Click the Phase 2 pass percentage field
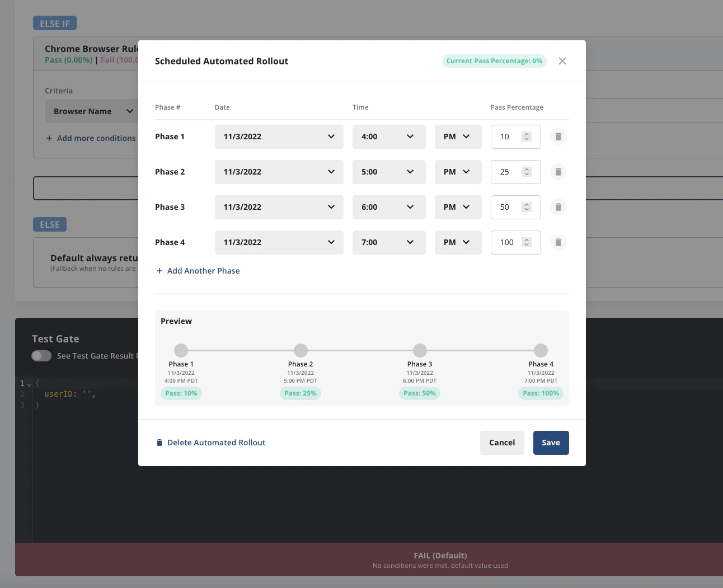The width and height of the screenshot is (723, 588). (515, 172)
